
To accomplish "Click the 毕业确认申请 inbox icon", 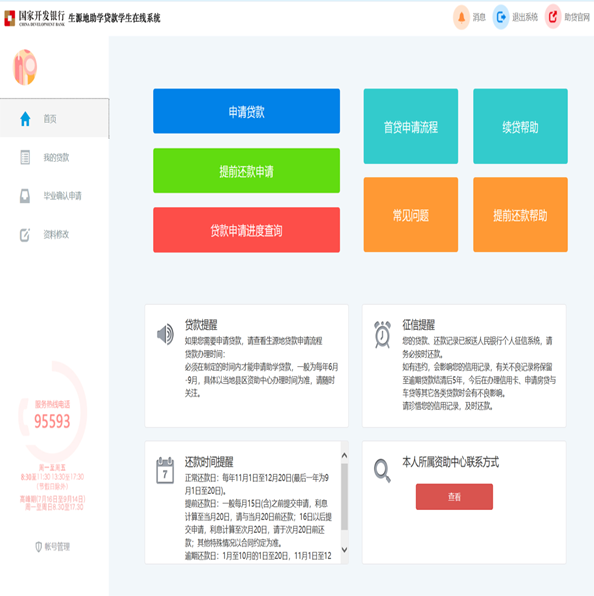I will click(x=25, y=196).
